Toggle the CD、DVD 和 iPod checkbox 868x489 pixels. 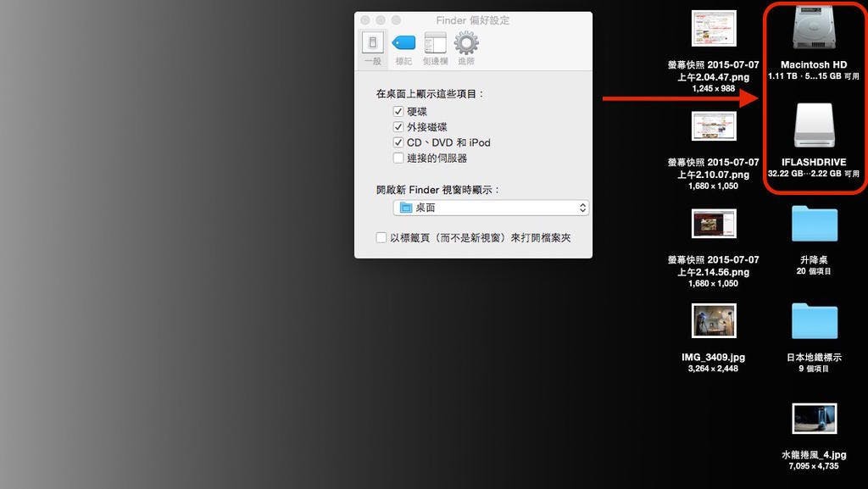pos(398,142)
